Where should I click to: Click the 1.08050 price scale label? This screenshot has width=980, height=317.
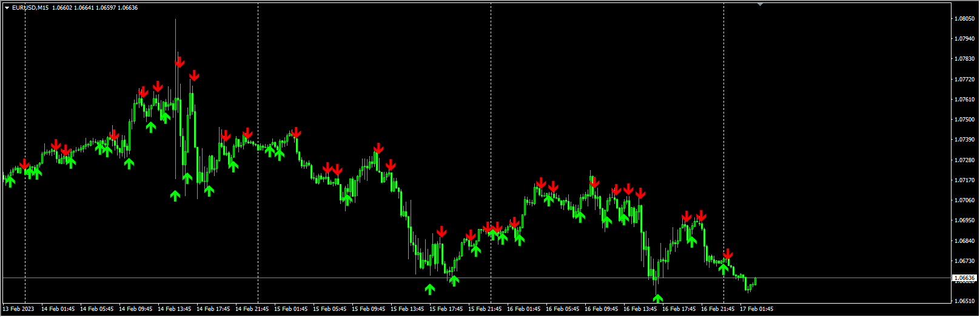click(x=964, y=19)
